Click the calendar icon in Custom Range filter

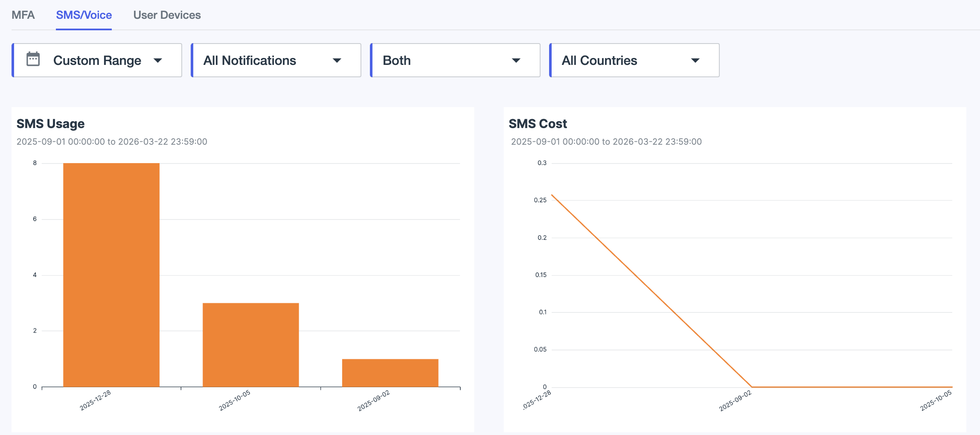33,60
